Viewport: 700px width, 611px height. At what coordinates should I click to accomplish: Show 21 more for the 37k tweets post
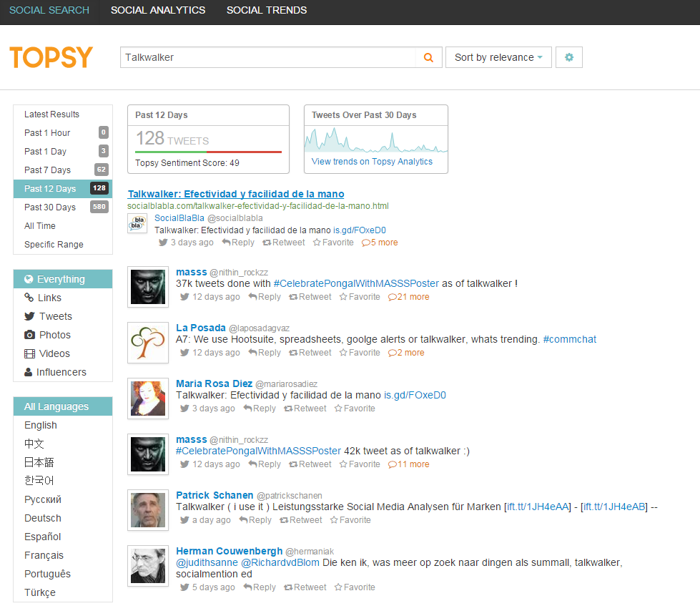408,297
